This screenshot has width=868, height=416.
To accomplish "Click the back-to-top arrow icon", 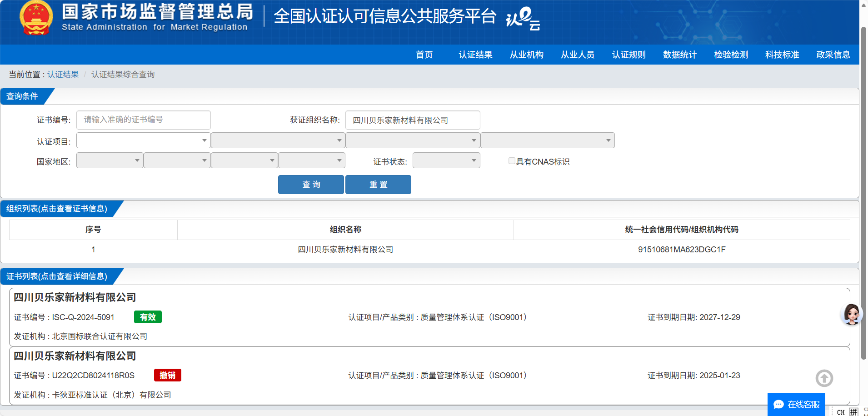I will click(x=824, y=378).
